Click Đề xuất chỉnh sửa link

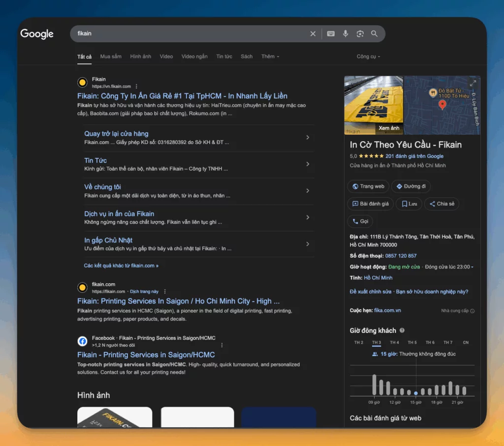[x=370, y=292]
